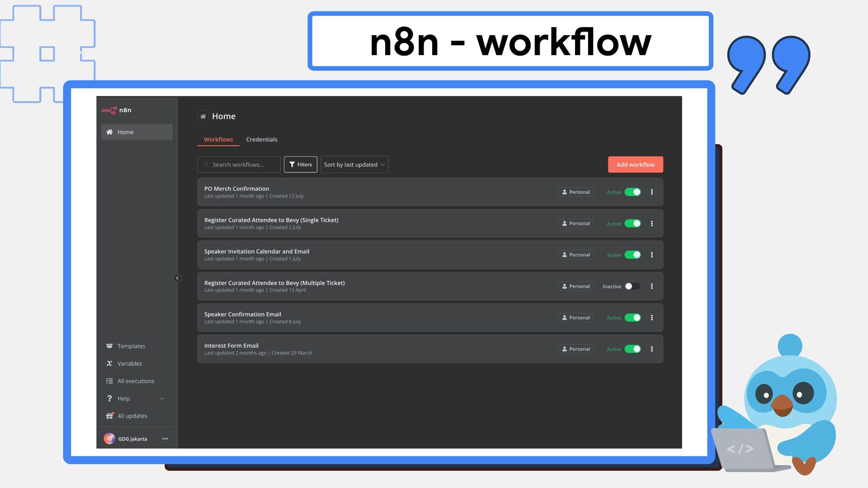
Task: Click the Personal badge on PO Merch Confirmation
Action: pyautogui.click(x=576, y=192)
